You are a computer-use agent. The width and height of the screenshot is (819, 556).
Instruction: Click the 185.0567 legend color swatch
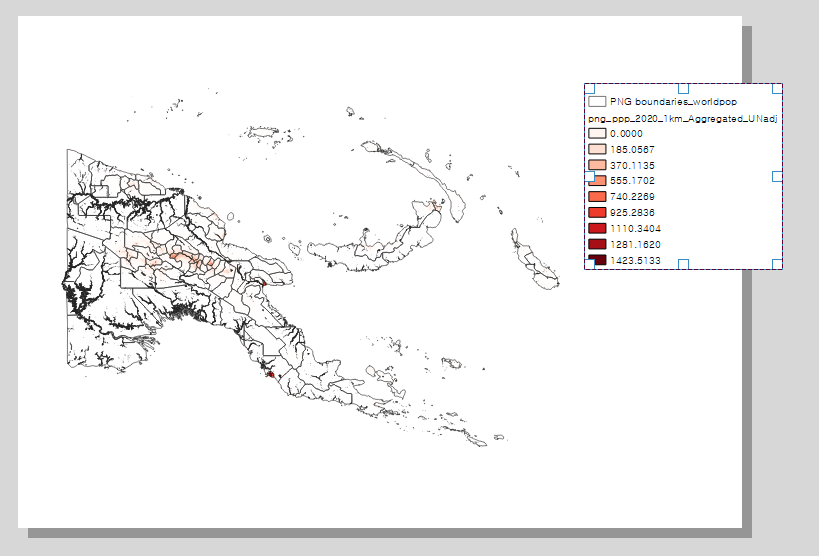[x=597, y=149]
